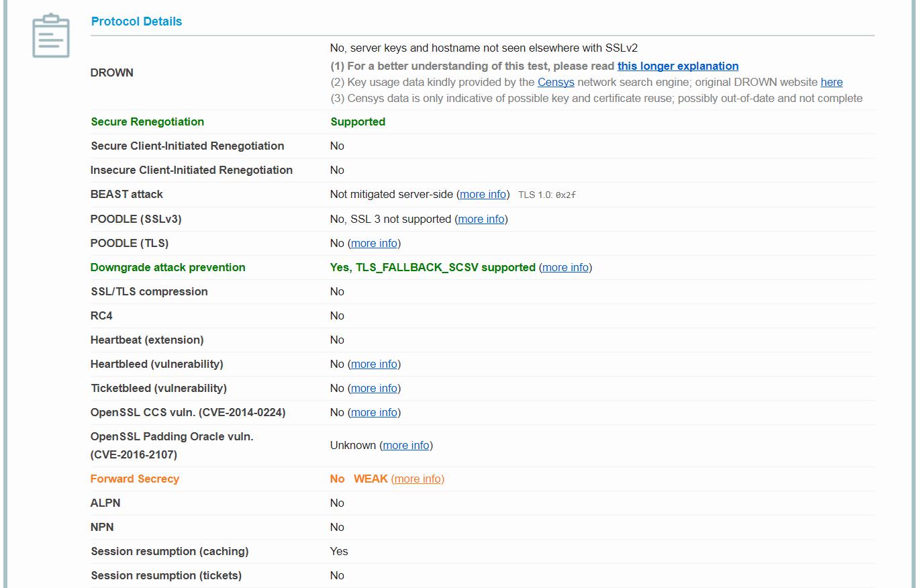Image resolution: width=921 pixels, height=588 pixels.
Task: Click the 'Heartbleed (vulnerability)' label
Action: [157, 364]
